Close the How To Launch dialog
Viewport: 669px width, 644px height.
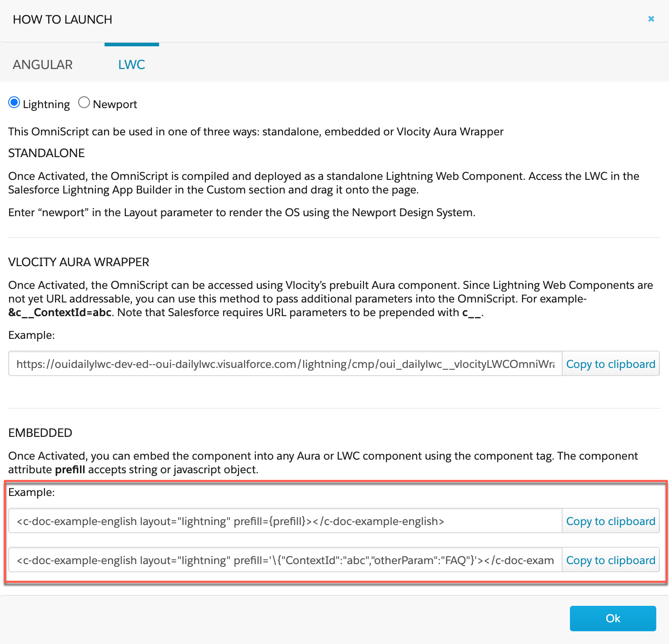651,19
